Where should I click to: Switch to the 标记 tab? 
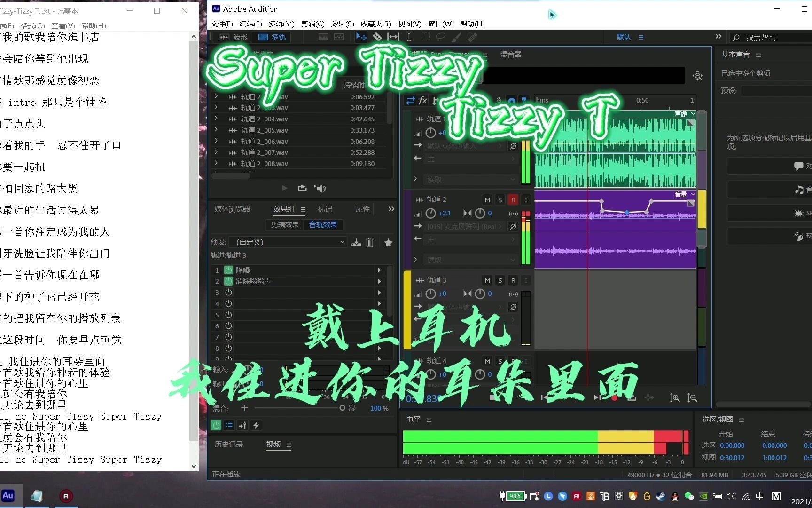pyautogui.click(x=325, y=209)
